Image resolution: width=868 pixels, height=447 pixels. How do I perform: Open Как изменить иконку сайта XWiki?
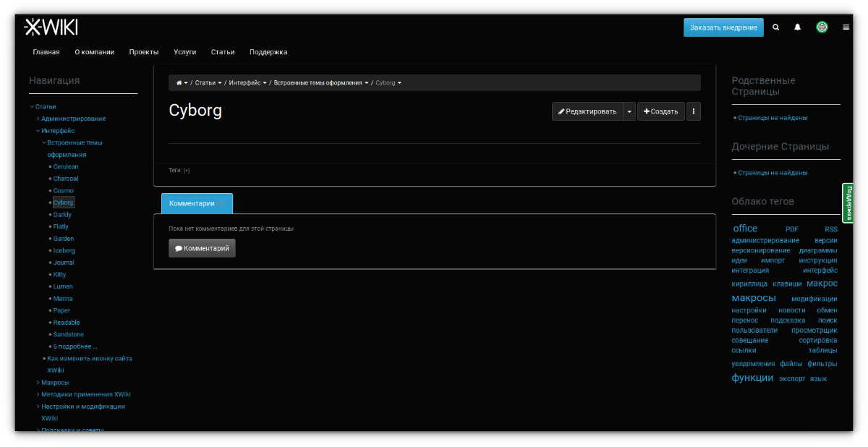tap(90, 364)
